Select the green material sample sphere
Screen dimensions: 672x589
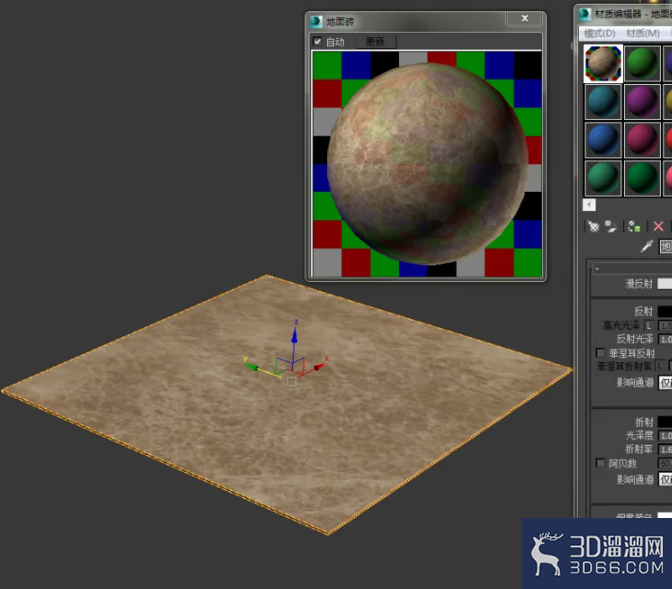(x=642, y=63)
